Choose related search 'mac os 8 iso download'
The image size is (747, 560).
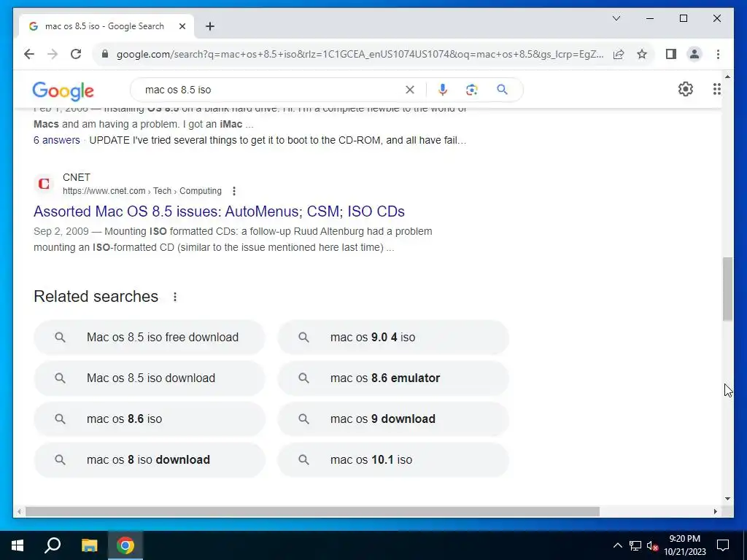[149, 460]
